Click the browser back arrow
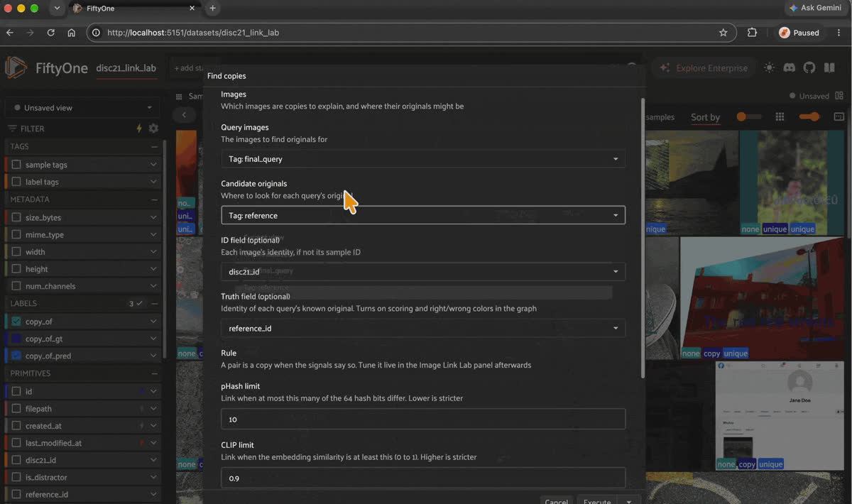Image resolution: width=852 pixels, height=504 pixels. click(9, 33)
